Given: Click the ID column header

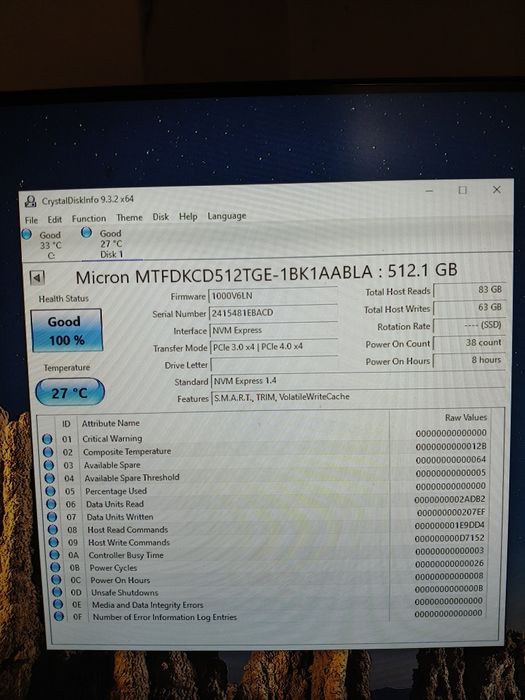Looking at the screenshot, I should (x=66, y=424).
